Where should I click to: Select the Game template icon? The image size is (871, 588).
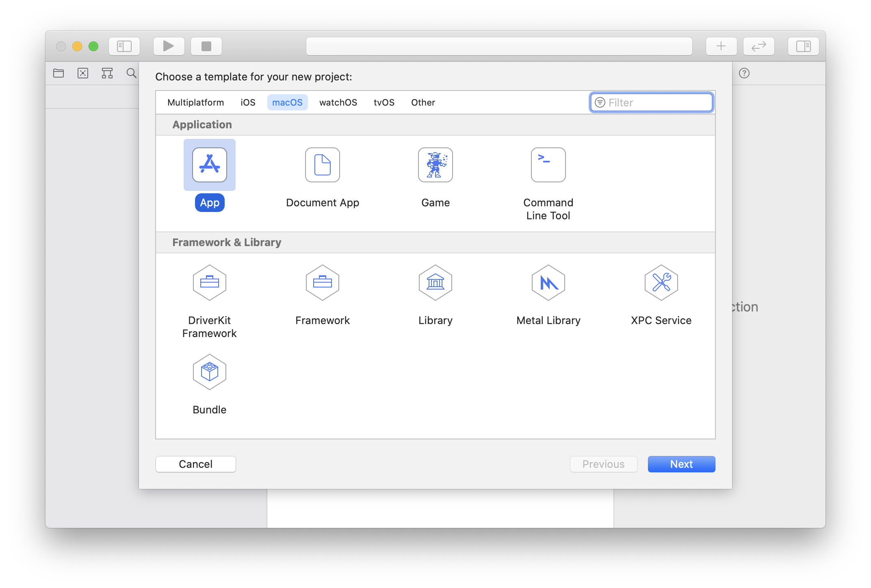point(435,165)
